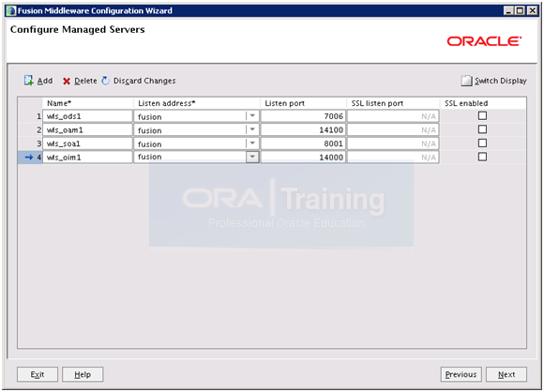
Task: Go back with Previous button
Action: [x=461, y=374]
